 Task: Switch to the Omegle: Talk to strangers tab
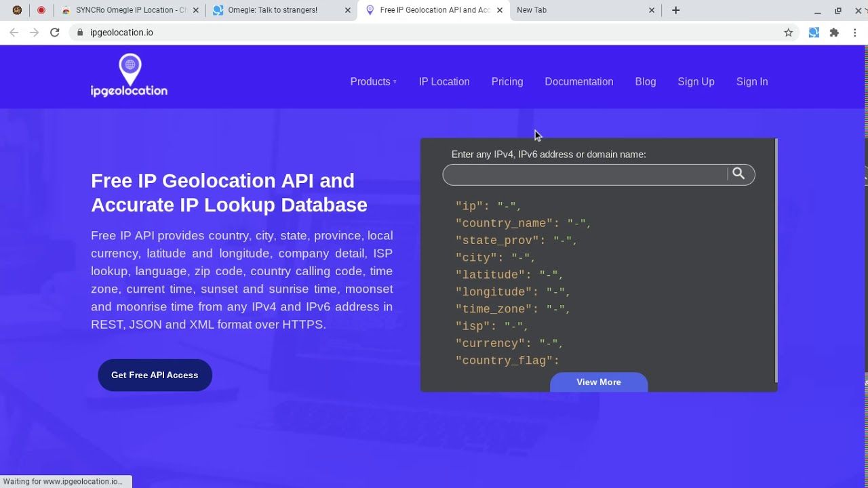click(x=281, y=10)
